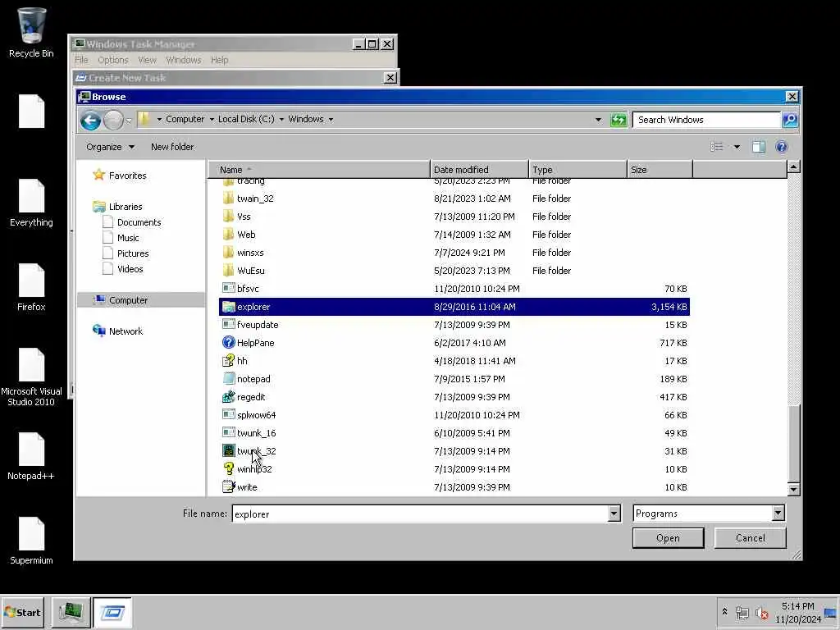Image resolution: width=840 pixels, height=630 pixels.
Task: Click Microsoft Visual Studio 2010 desktop icon
Action: pos(31,377)
